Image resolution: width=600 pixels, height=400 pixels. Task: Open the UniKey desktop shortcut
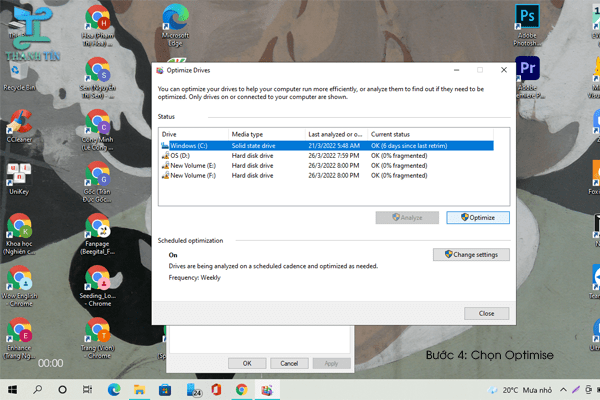point(18,175)
